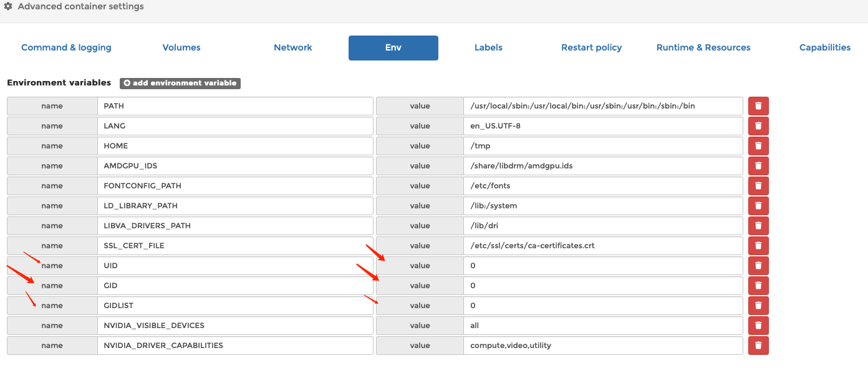This screenshot has width=868, height=368.
Task: Delete the HOME environment variable row
Action: [x=758, y=146]
